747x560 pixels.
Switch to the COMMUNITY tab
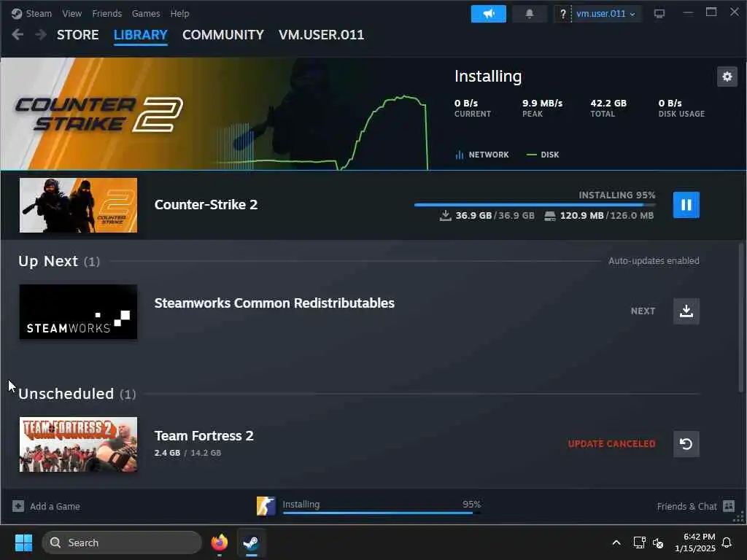pyautogui.click(x=223, y=35)
